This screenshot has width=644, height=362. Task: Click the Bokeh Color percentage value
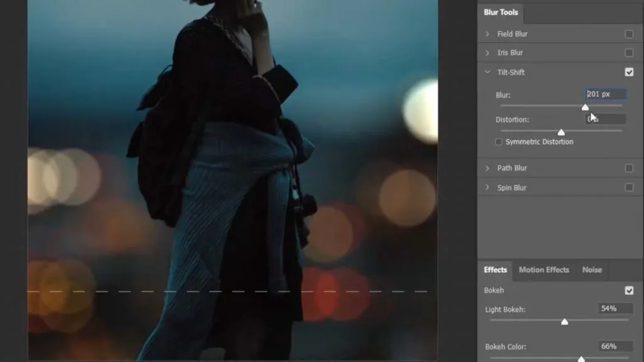pos(614,346)
